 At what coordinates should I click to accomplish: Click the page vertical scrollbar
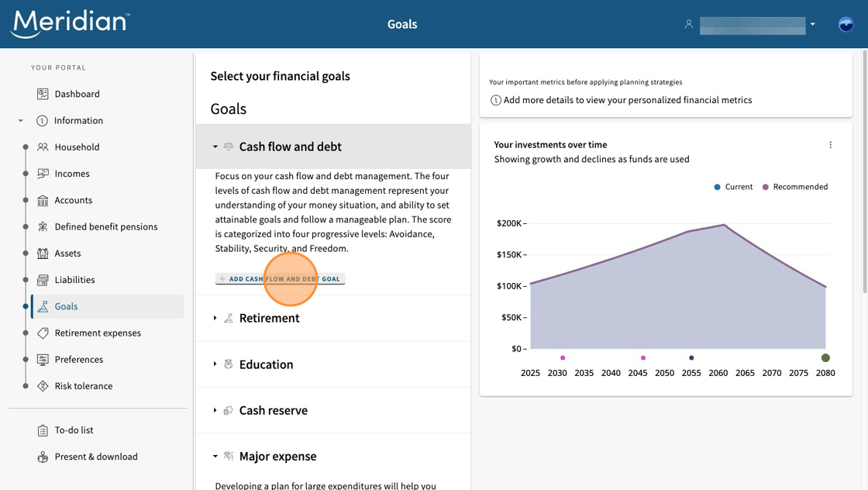pyautogui.click(x=865, y=171)
